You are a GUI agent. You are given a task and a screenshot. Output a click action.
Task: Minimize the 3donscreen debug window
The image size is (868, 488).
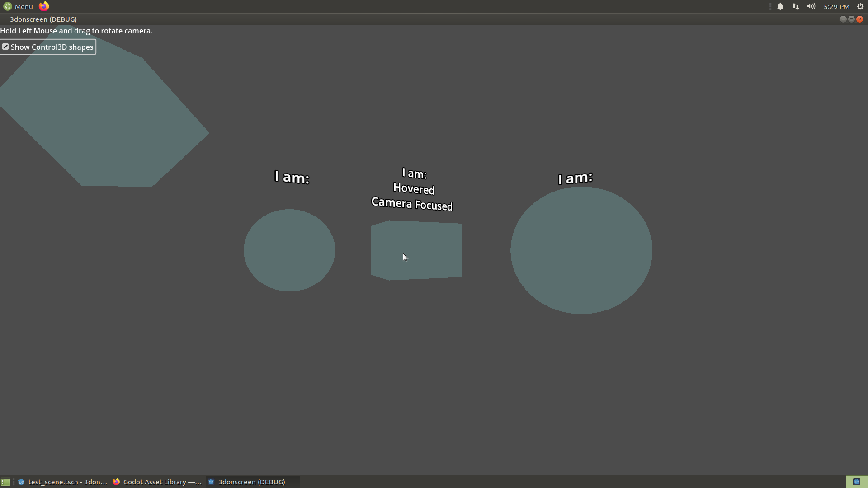coord(843,19)
